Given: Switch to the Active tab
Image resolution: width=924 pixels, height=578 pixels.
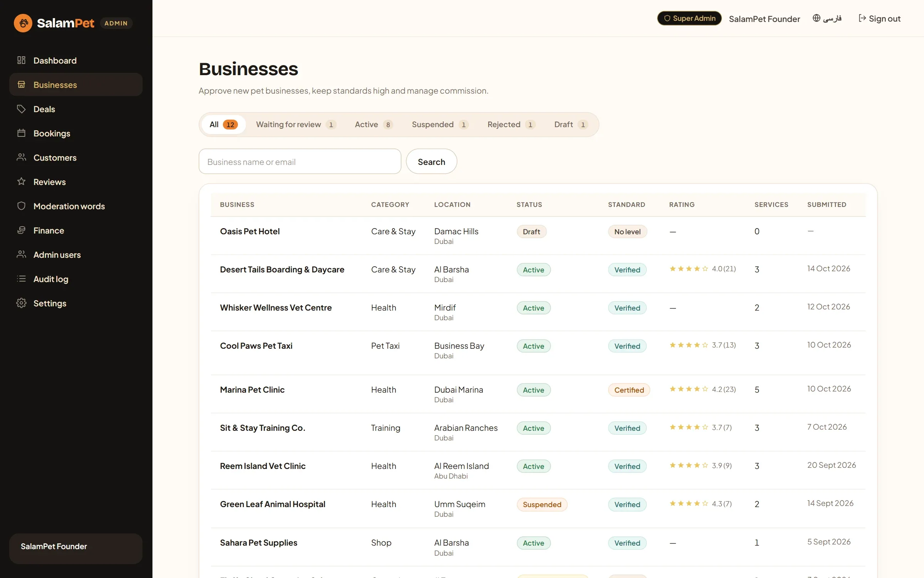Looking at the screenshot, I should 374,124.
